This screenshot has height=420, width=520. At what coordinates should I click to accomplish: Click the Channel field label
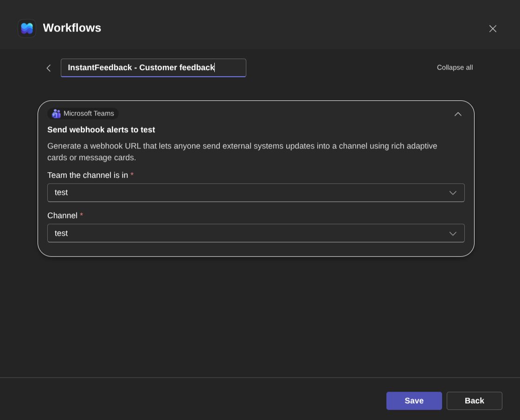click(62, 216)
